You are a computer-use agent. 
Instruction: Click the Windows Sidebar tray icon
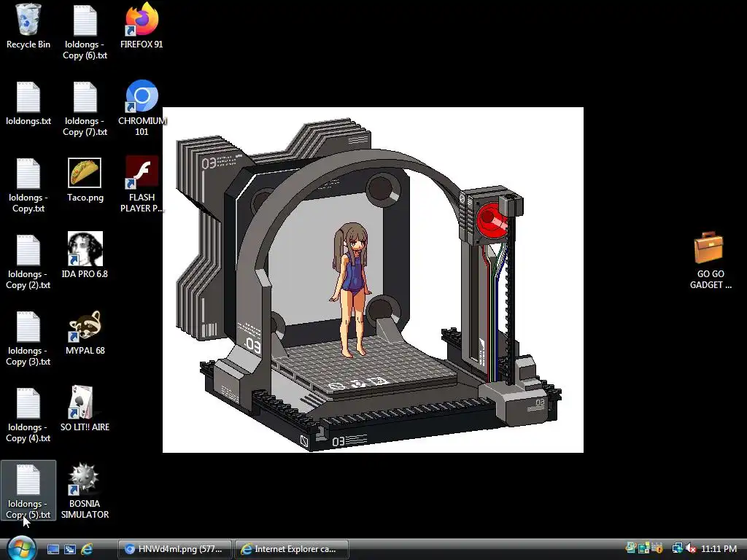[644, 548]
